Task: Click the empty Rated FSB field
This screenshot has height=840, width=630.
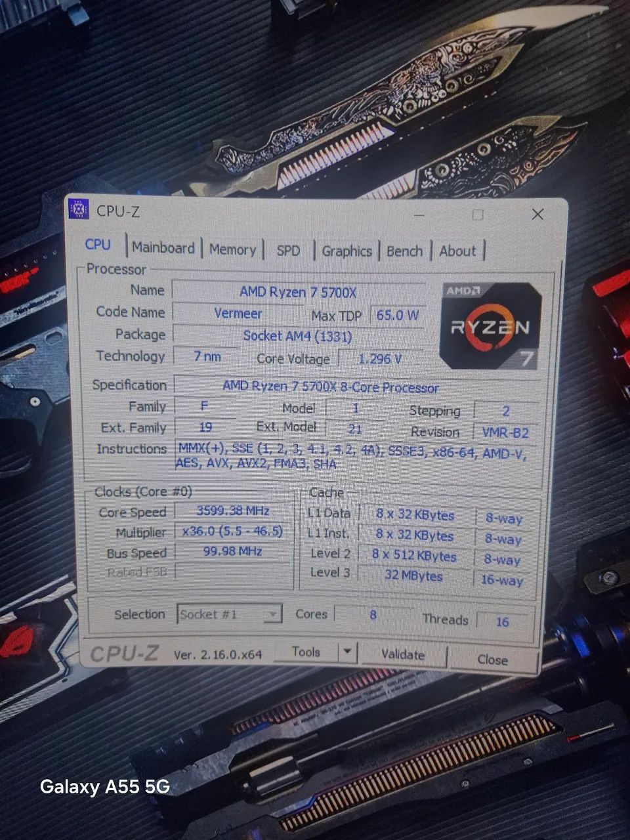Action: click(233, 571)
